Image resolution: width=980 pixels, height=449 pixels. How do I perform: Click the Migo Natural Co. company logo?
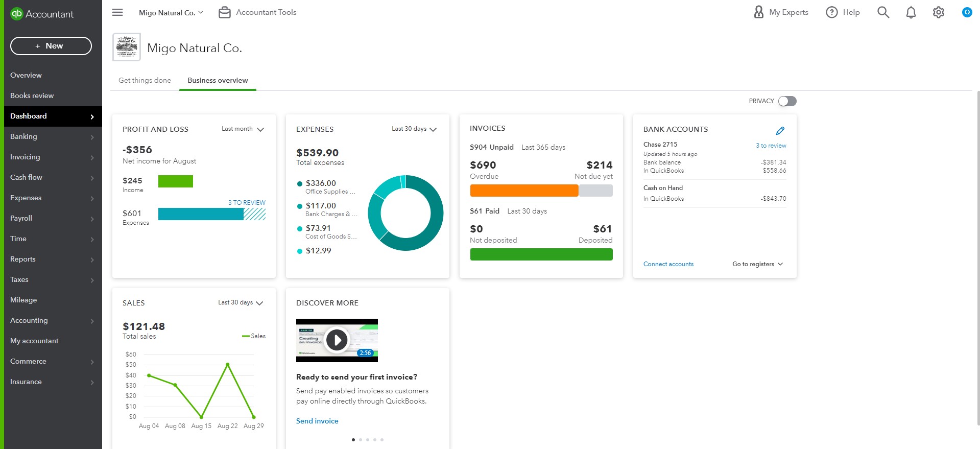[x=126, y=47]
